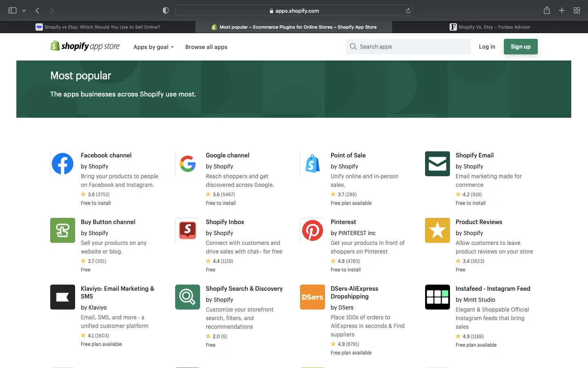Focus the Search apps field
588x368 pixels.
[408, 47]
